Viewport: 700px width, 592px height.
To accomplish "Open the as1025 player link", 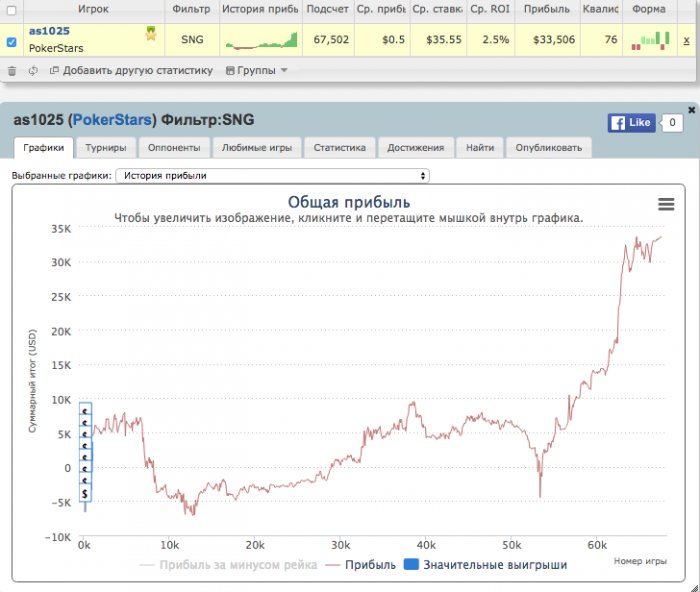I will tap(49, 31).
